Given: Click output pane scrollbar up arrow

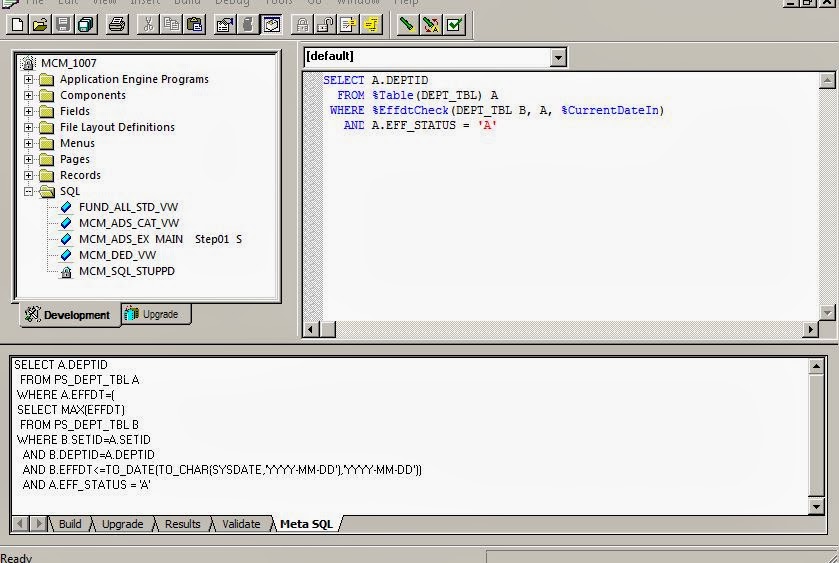Looking at the screenshot, I should 816,367.
